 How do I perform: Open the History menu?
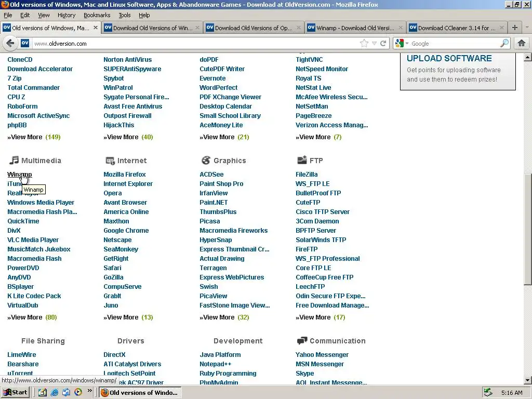coord(66,15)
